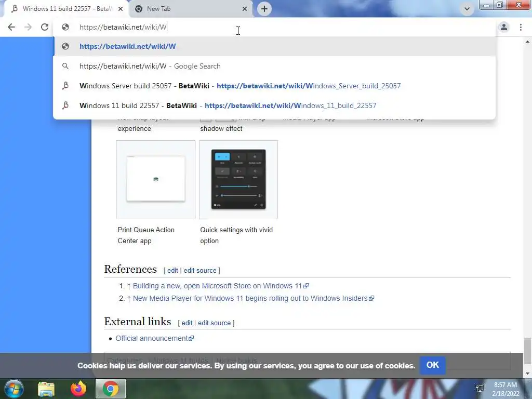
Task: Click the scrollbar up arrow
Action: 527,42
